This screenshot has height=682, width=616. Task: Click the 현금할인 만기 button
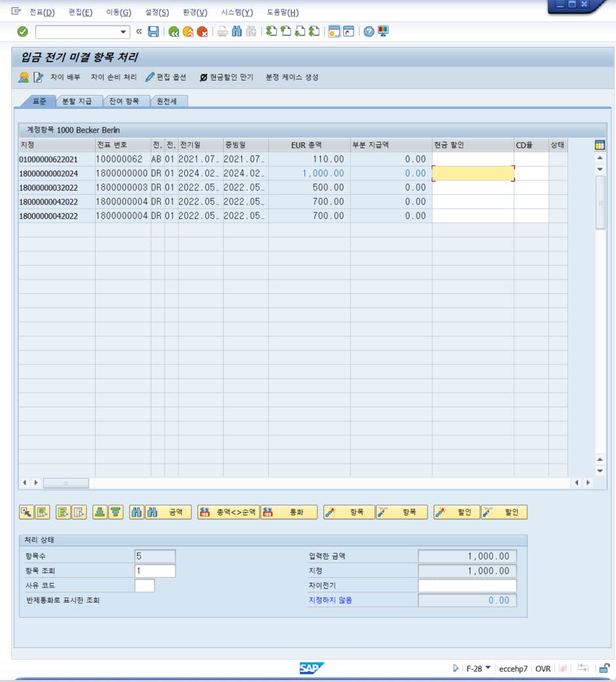[226, 77]
